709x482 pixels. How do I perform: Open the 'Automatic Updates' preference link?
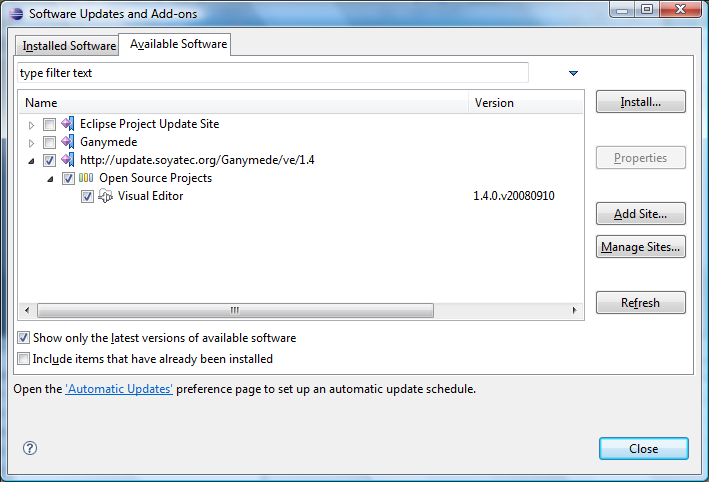pyautogui.click(x=119, y=389)
